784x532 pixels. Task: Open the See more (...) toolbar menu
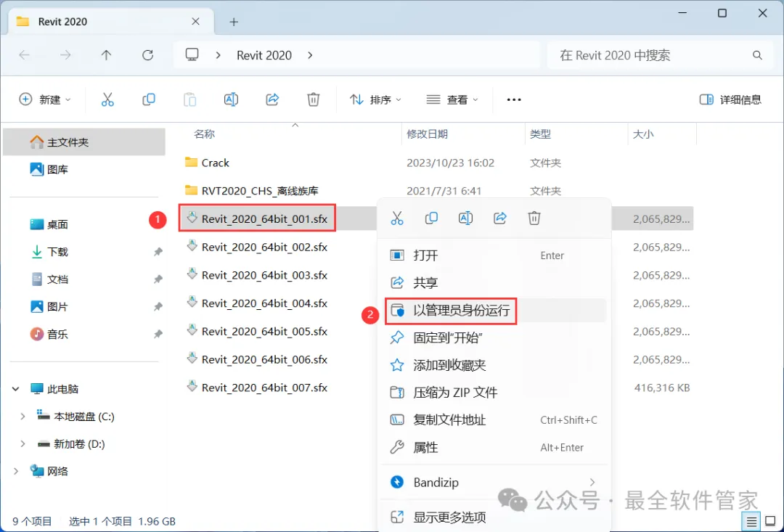(514, 99)
